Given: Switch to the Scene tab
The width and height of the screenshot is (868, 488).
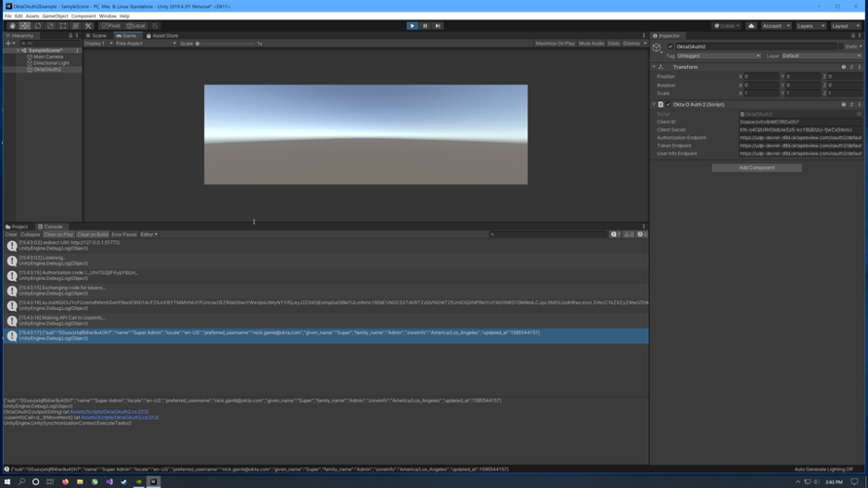Looking at the screenshot, I should 96,35.
